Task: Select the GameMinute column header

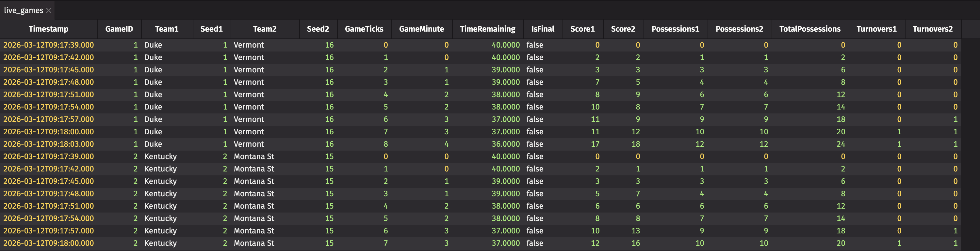Action: pyautogui.click(x=421, y=29)
